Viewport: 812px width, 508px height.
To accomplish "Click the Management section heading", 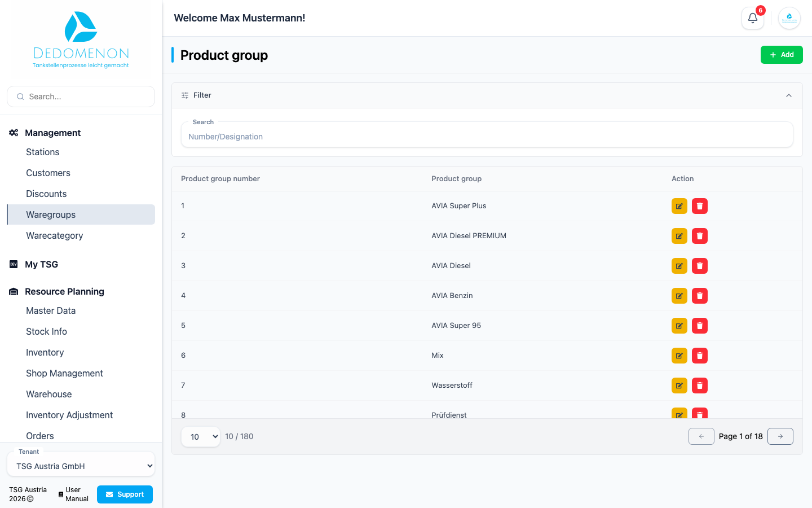I will click(52, 133).
